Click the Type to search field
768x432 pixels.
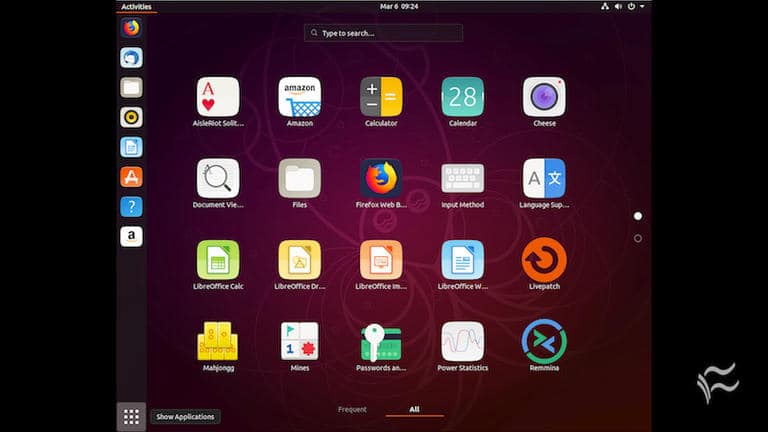pyautogui.click(x=383, y=33)
